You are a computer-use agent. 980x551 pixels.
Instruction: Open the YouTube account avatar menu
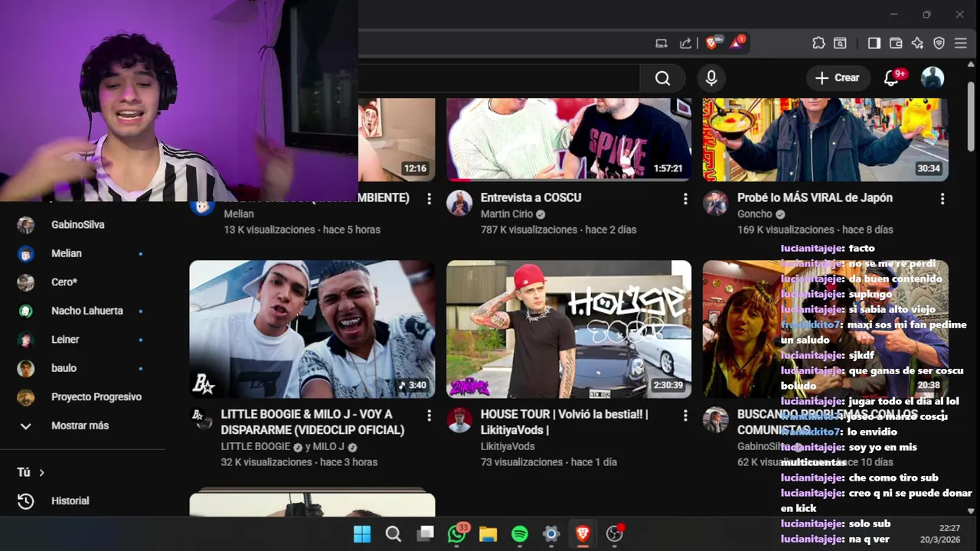[932, 78]
